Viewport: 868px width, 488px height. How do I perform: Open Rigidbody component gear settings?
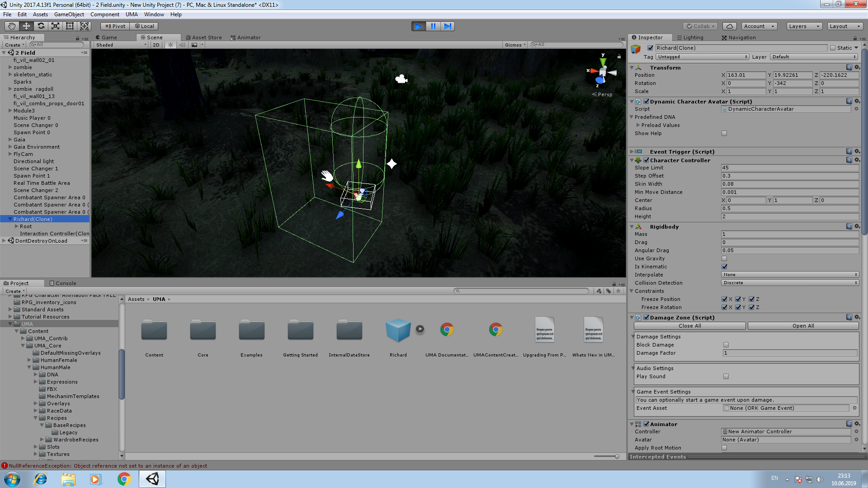coord(857,226)
